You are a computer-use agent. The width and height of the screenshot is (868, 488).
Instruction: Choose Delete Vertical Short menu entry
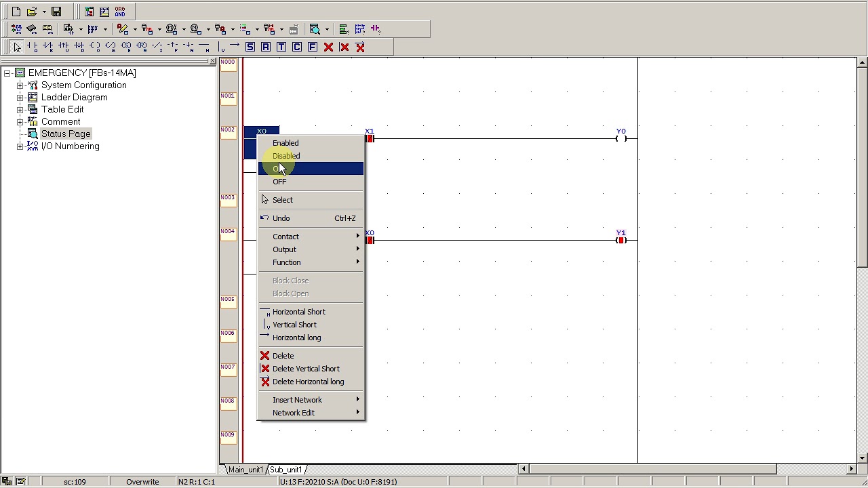[311, 369]
